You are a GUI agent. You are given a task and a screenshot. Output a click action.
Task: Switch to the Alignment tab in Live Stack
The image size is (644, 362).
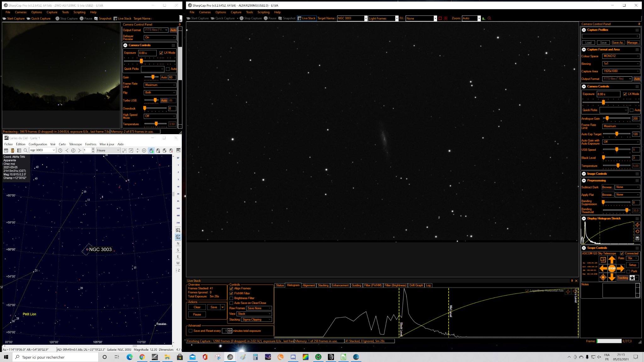309,285
